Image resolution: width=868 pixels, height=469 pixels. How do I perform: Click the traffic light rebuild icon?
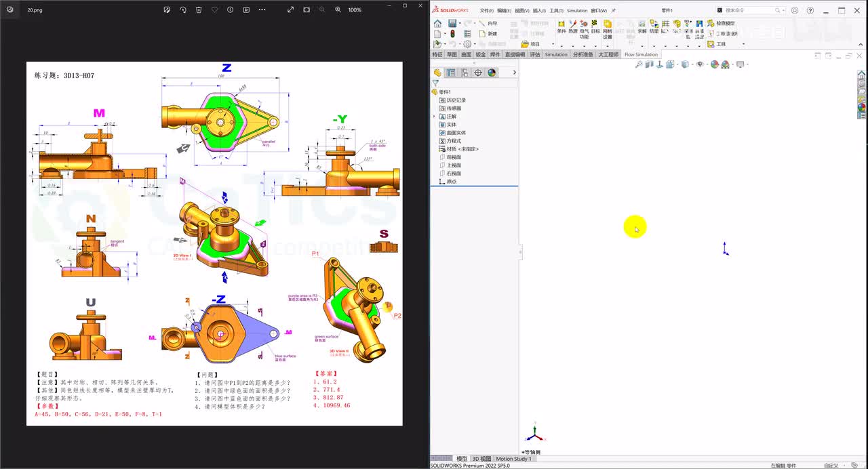click(x=452, y=34)
